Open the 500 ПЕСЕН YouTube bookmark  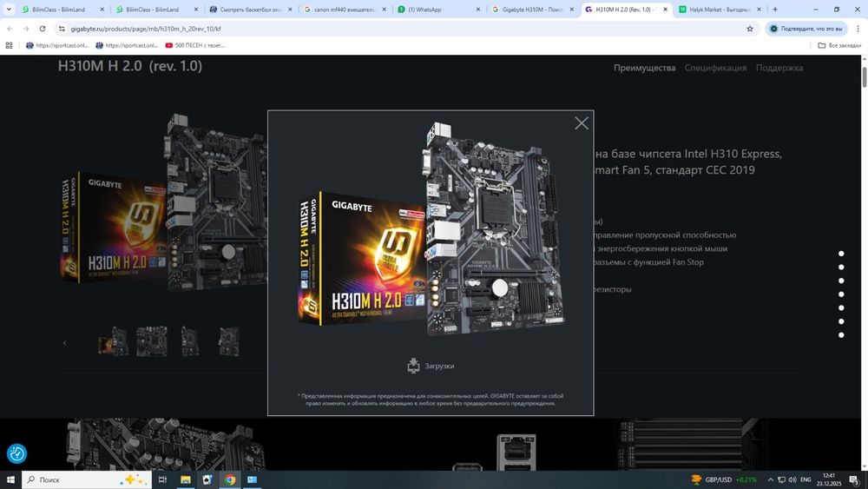[195, 45]
